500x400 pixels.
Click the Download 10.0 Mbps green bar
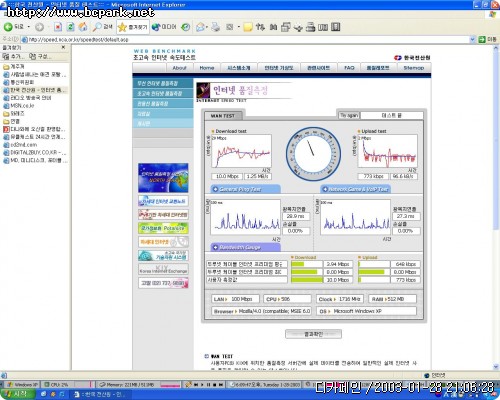point(307,280)
